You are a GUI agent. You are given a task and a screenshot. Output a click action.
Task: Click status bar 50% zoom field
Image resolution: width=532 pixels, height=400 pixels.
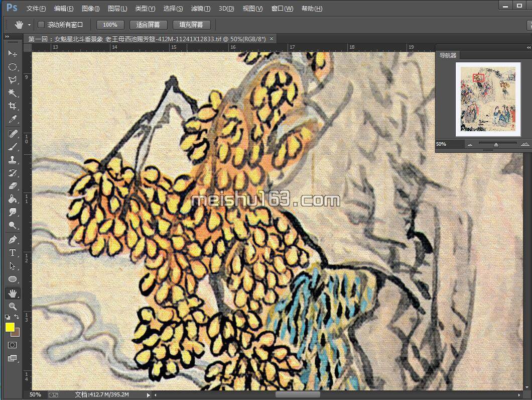click(x=35, y=394)
